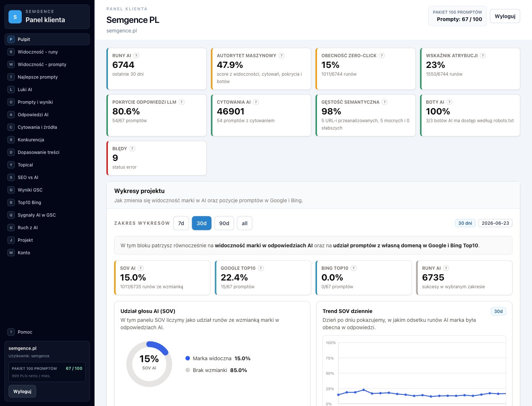
Task: Show help tooltip for Runy AI top card
Action: [x=136, y=56]
